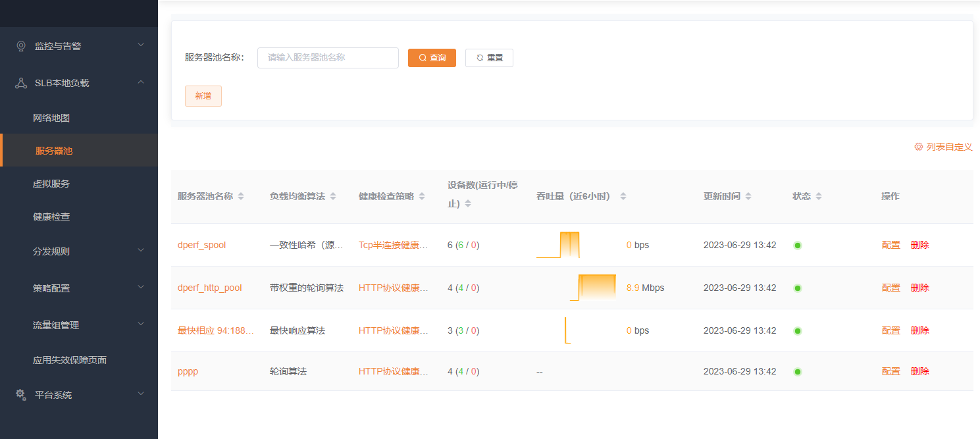The image size is (980, 439).
Task: Click the 新增 button
Action: pyautogui.click(x=203, y=96)
